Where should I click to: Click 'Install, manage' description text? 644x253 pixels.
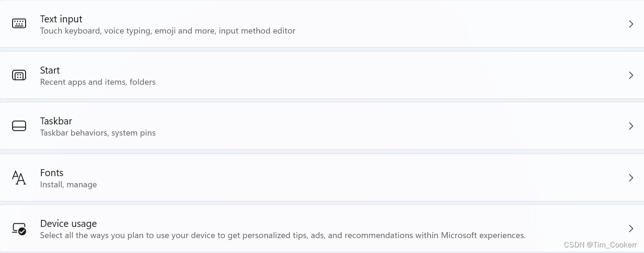[68, 185]
